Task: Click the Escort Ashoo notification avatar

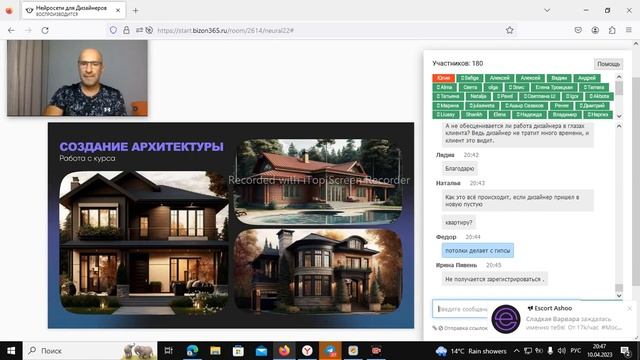Action: tap(506, 319)
